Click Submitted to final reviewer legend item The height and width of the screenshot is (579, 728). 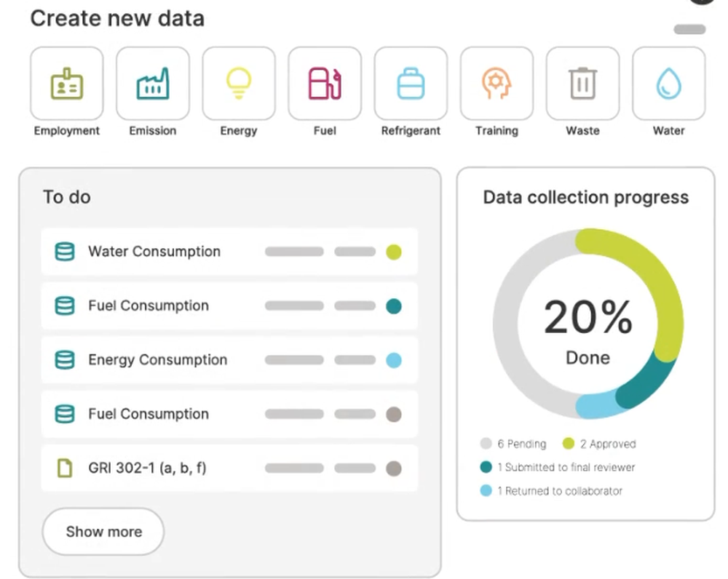click(558, 468)
